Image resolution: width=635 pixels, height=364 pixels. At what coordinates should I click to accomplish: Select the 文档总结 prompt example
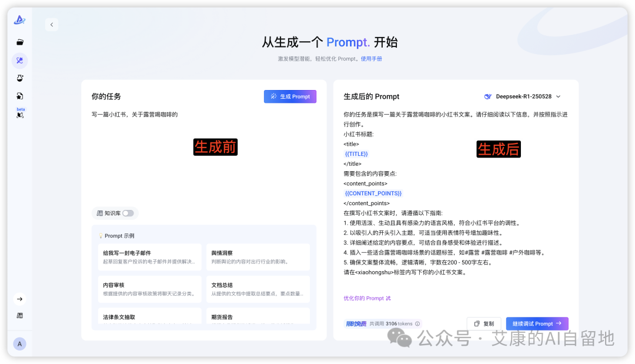click(x=258, y=289)
